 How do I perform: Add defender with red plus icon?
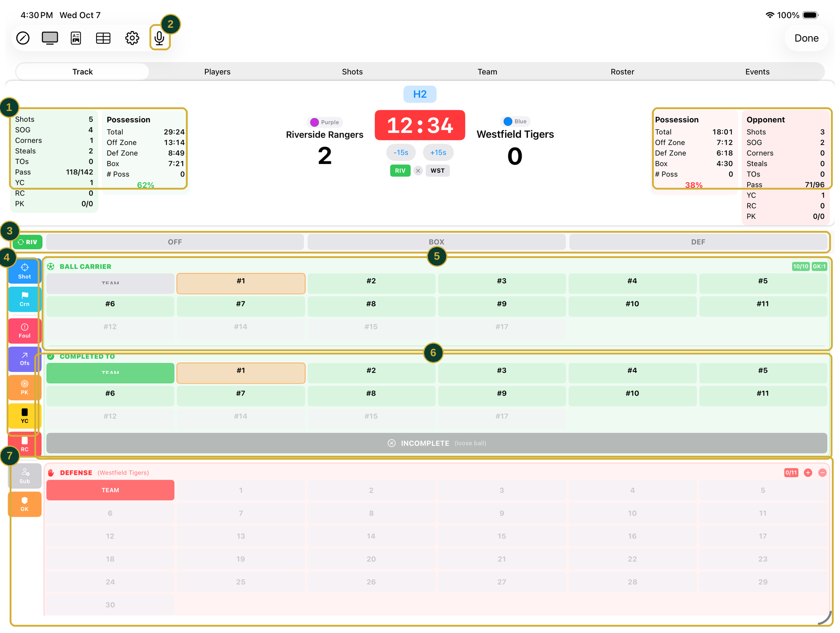pos(808,473)
